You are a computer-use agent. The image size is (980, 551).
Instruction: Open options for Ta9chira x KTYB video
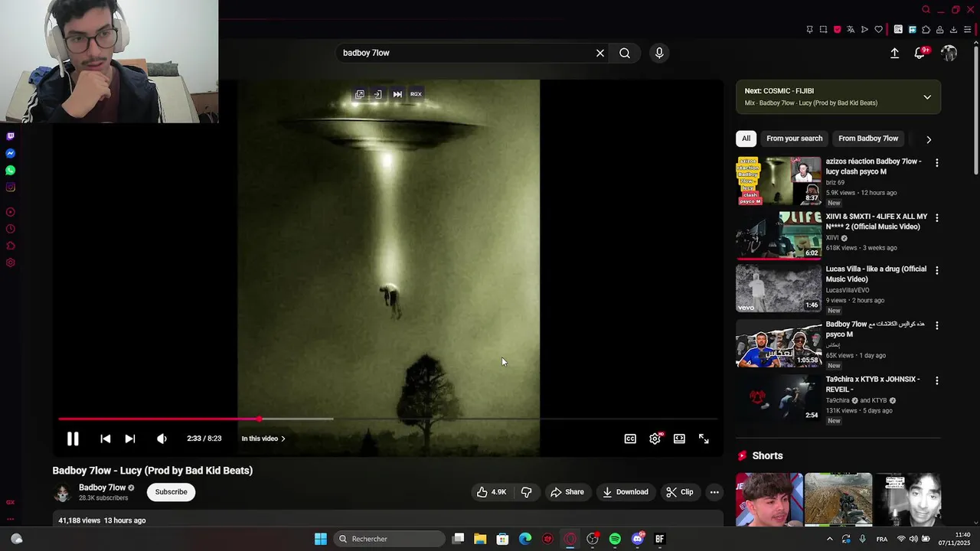(x=936, y=380)
